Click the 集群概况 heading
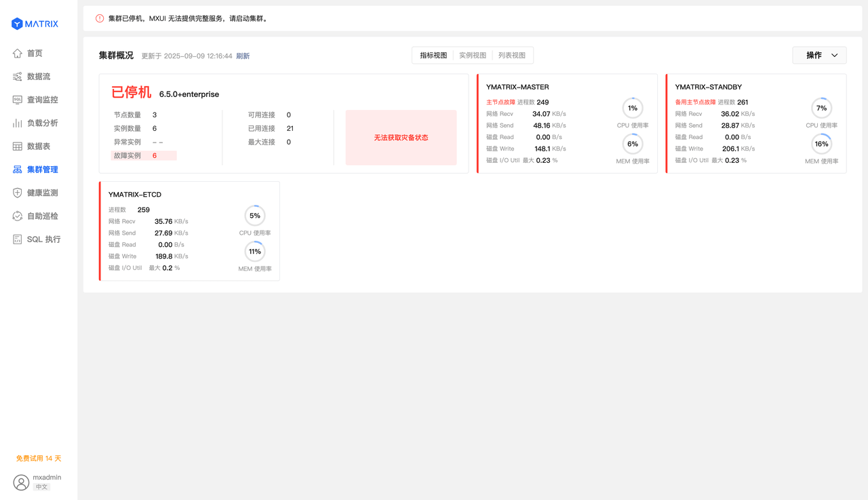 116,56
